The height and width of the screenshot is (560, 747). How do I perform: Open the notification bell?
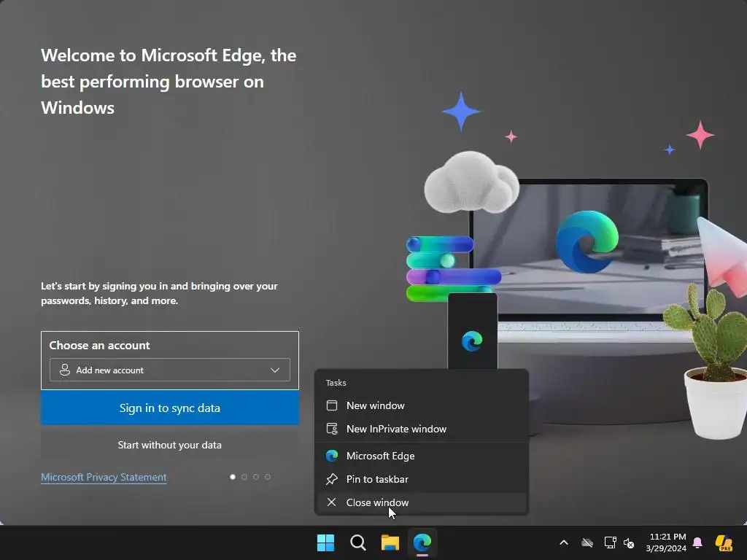point(697,542)
